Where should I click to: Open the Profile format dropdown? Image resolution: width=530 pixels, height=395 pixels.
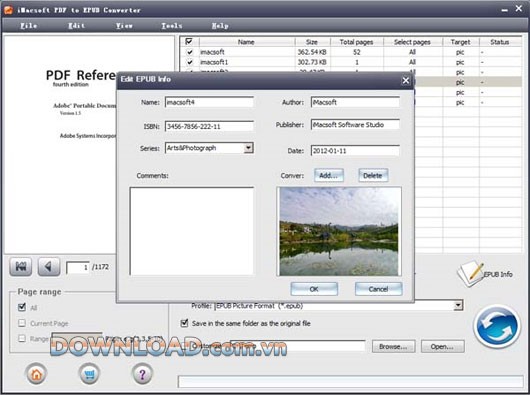pyautogui.click(x=458, y=305)
